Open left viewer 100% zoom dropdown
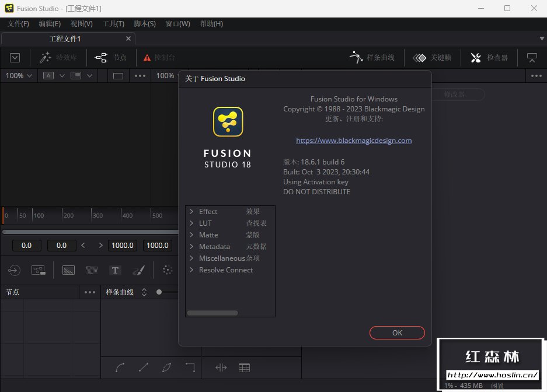 19,76
